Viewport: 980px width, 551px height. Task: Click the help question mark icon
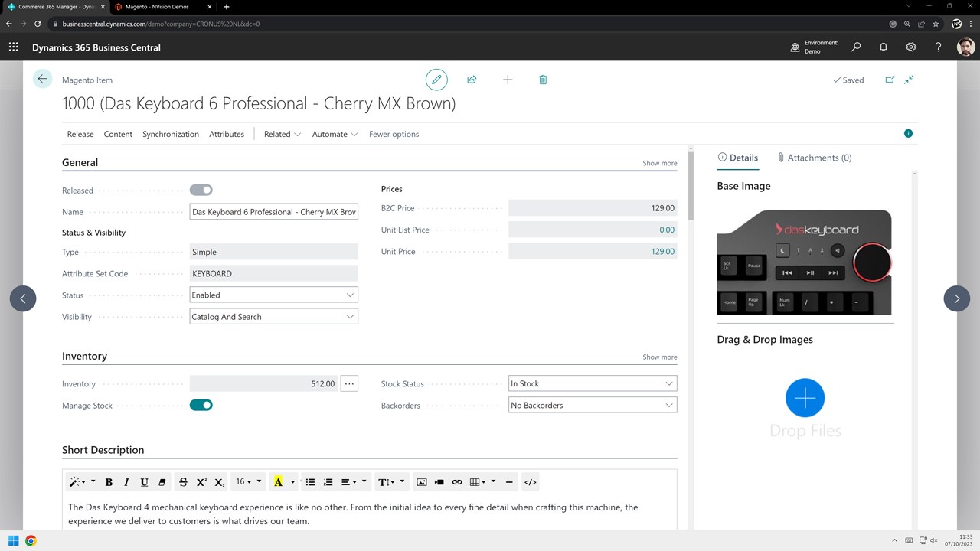coord(939,47)
